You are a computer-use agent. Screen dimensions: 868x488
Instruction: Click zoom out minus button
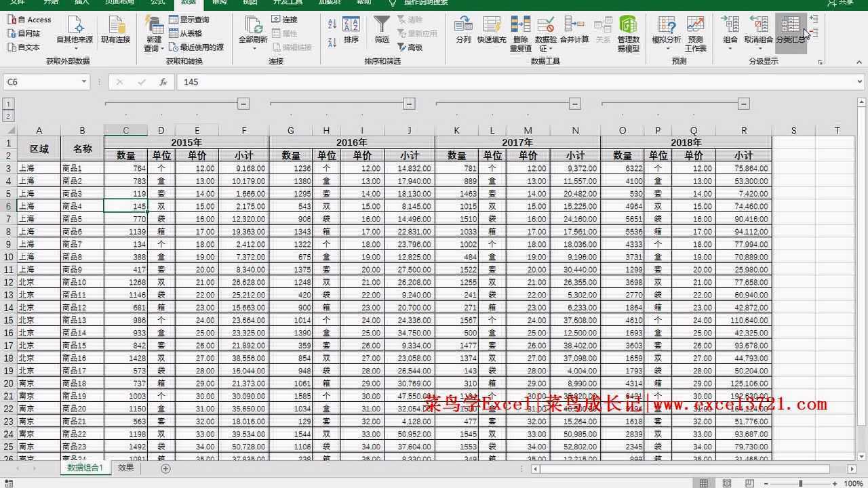[766, 483]
